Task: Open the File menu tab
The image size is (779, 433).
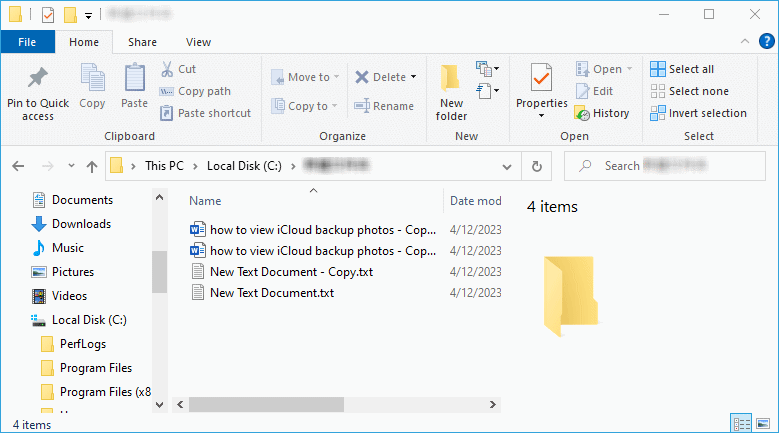Action: [x=27, y=42]
